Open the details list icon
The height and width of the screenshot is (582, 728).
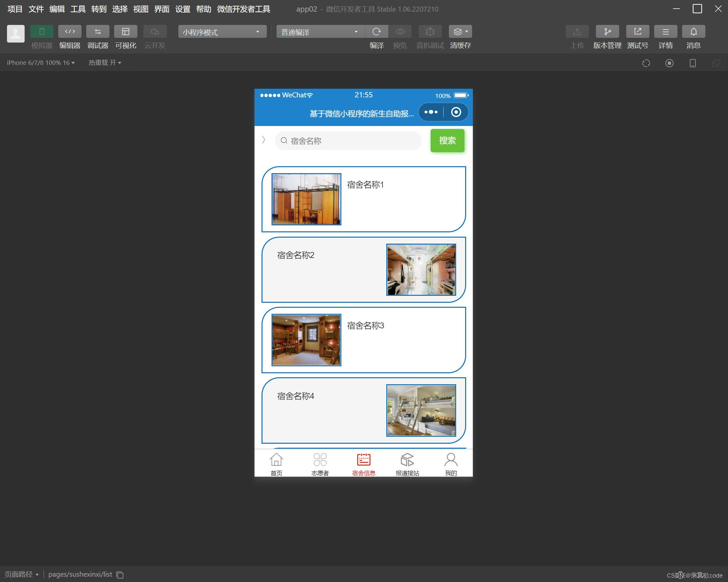point(665,32)
